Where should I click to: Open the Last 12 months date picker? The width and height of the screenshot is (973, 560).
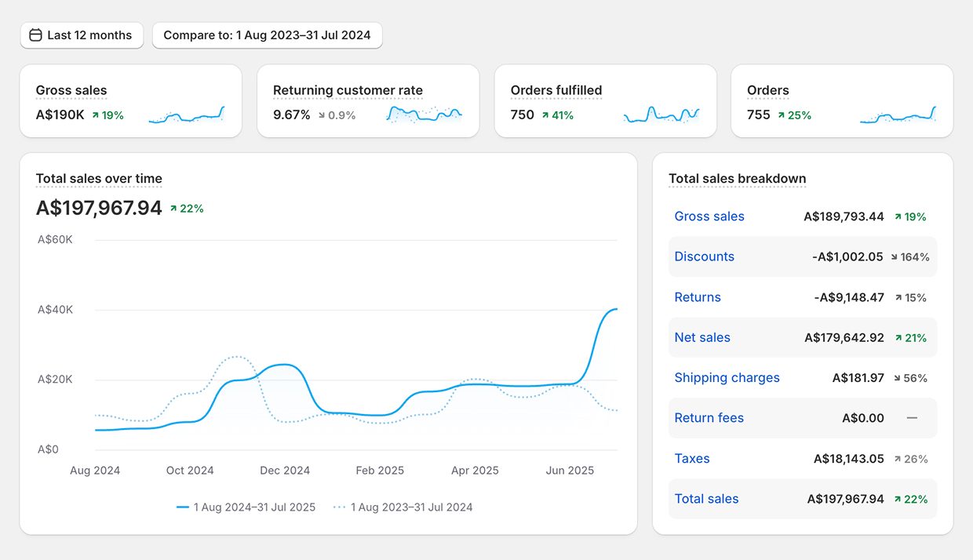82,35
